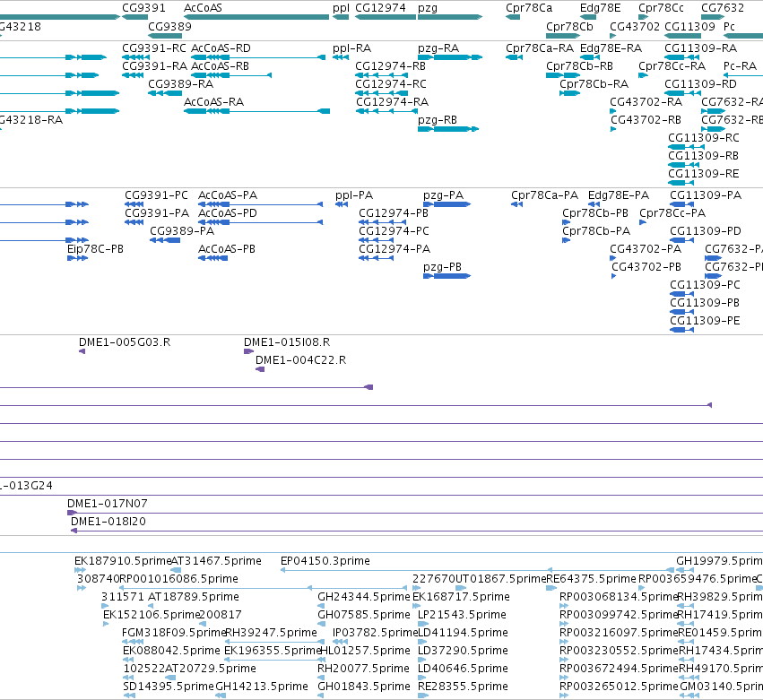The image size is (763, 700).
Task: Select the DME1-017N07 BAC clone
Action: tap(415, 513)
